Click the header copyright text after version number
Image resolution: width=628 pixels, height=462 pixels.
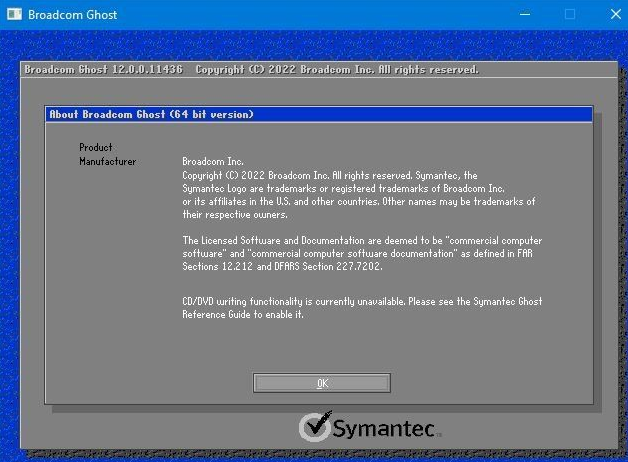tap(337, 70)
